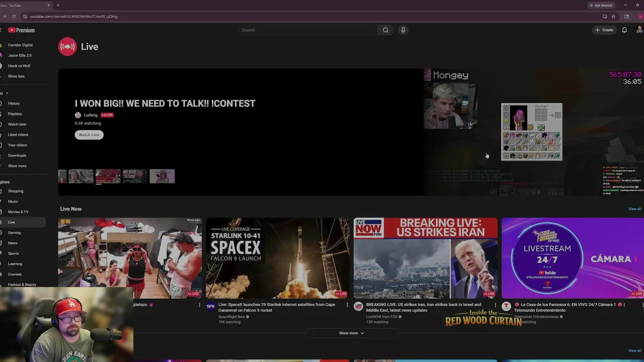
Task: Collapse subscriptions with Show less
Action: (x=16, y=76)
